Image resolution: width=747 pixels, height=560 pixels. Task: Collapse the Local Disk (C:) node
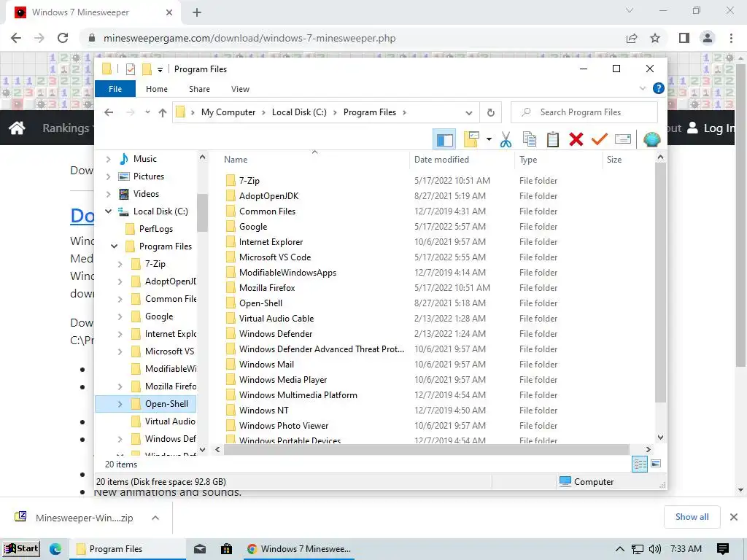[108, 211]
